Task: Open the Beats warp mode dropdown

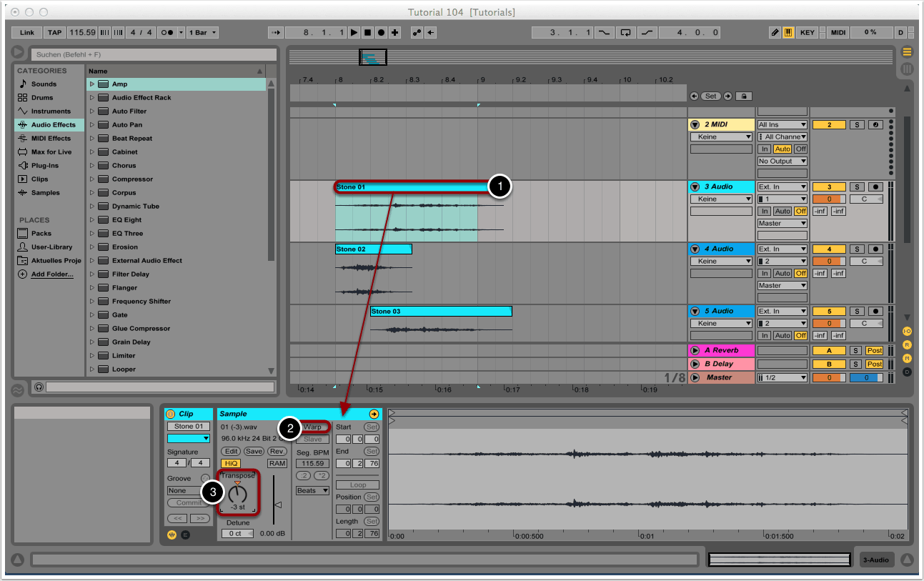Action: 313,490
